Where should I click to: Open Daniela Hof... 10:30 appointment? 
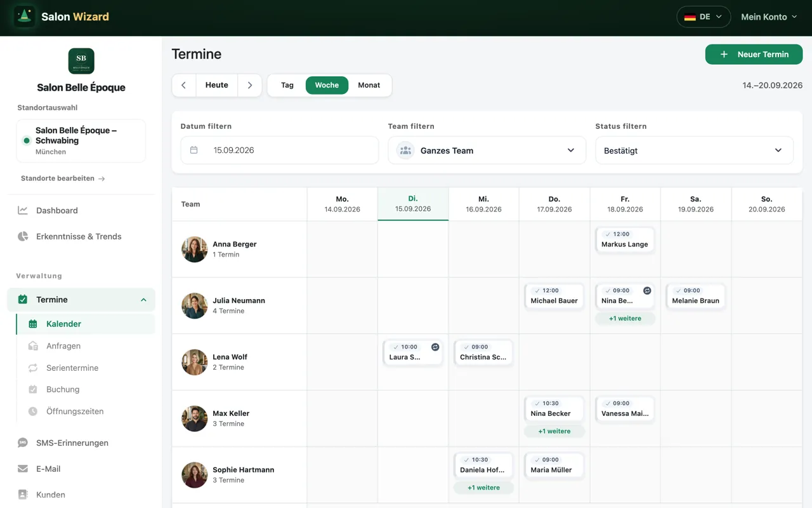click(483, 465)
